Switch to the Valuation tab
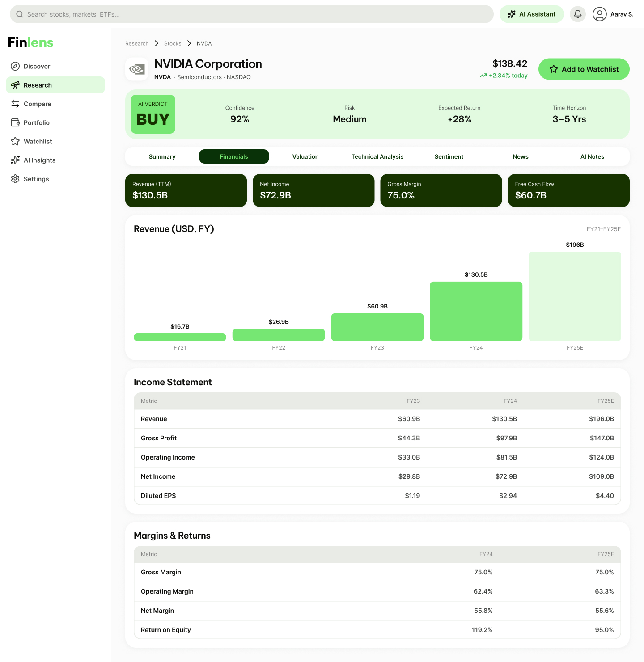This screenshot has width=644, height=662. 305,156
